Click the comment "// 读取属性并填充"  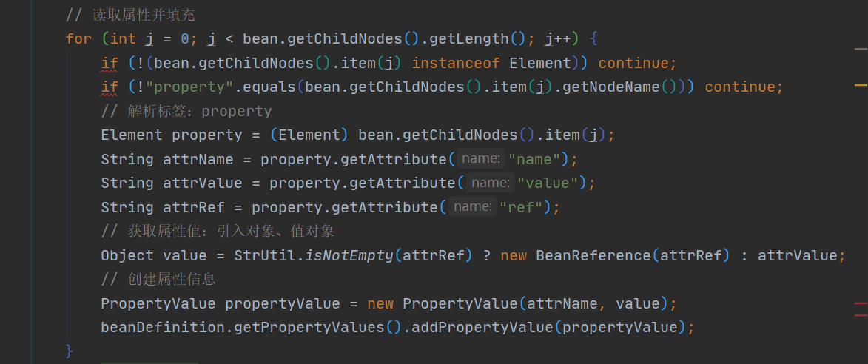(130, 15)
